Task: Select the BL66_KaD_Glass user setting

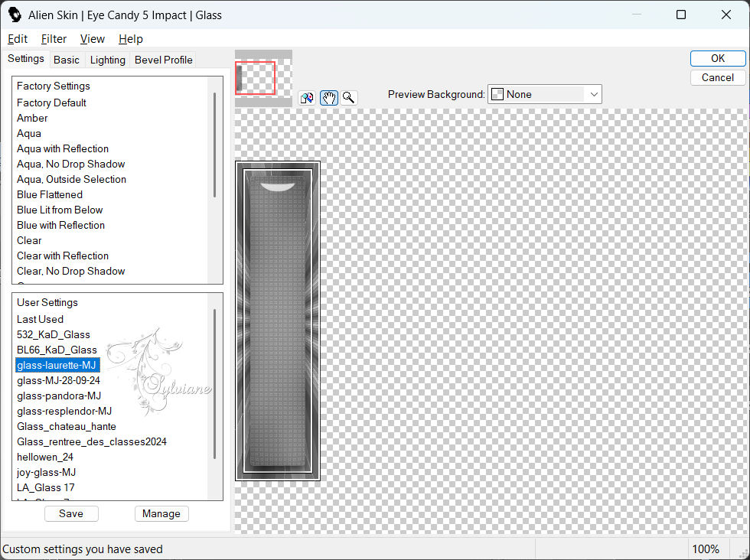Action: [x=57, y=350]
